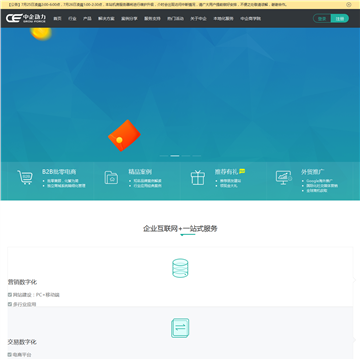Screen dimensions: 360x360
Task: Open the 行业 nav menu
Action: coord(72,19)
